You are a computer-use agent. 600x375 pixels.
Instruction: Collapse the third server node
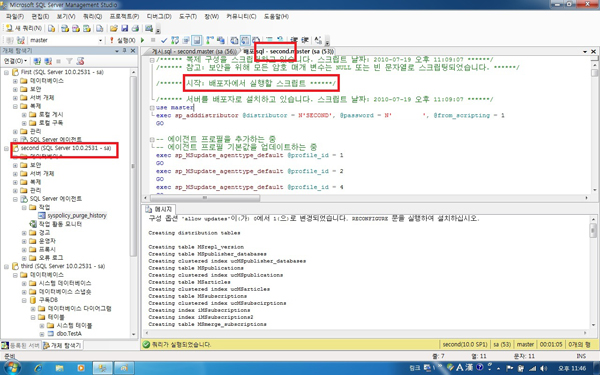(7, 266)
